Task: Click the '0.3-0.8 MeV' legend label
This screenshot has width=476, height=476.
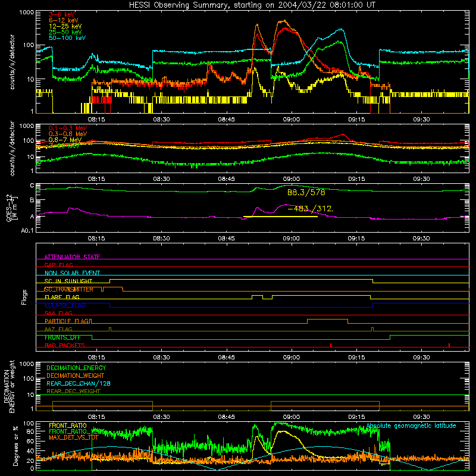Action: point(68,134)
